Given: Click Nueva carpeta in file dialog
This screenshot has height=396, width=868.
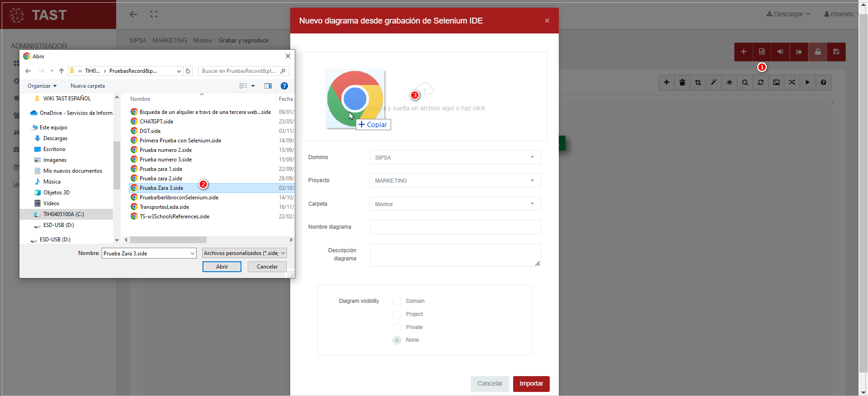Looking at the screenshot, I should pos(88,86).
